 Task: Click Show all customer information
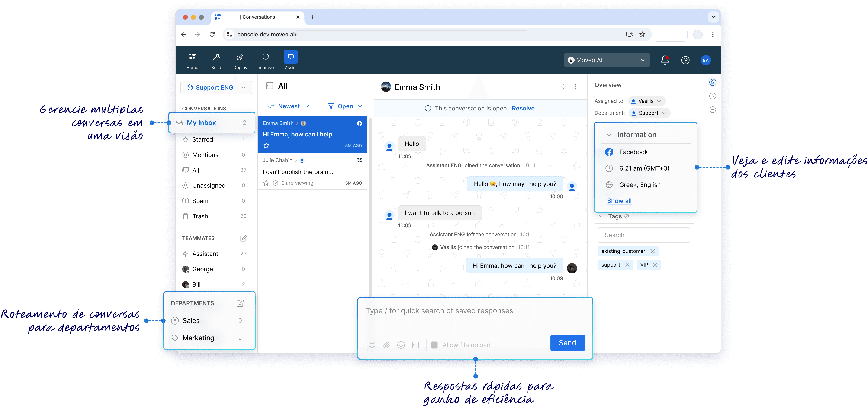tap(619, 200)
